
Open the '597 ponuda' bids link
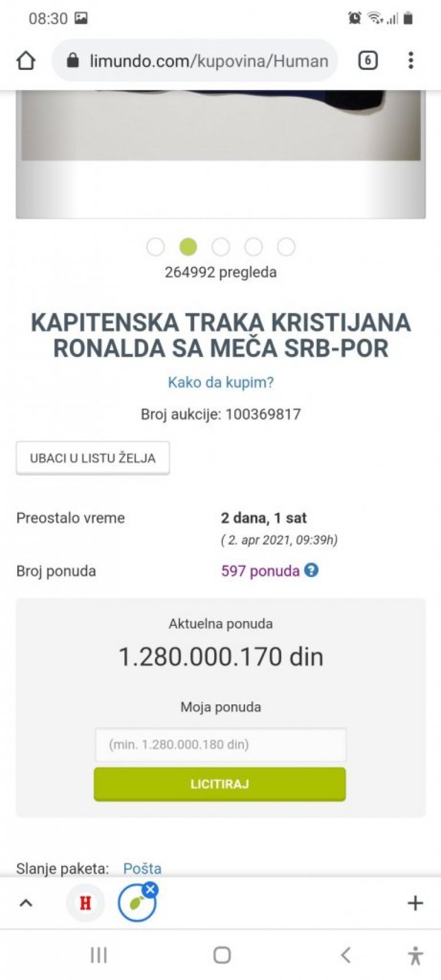coord(260,571)
